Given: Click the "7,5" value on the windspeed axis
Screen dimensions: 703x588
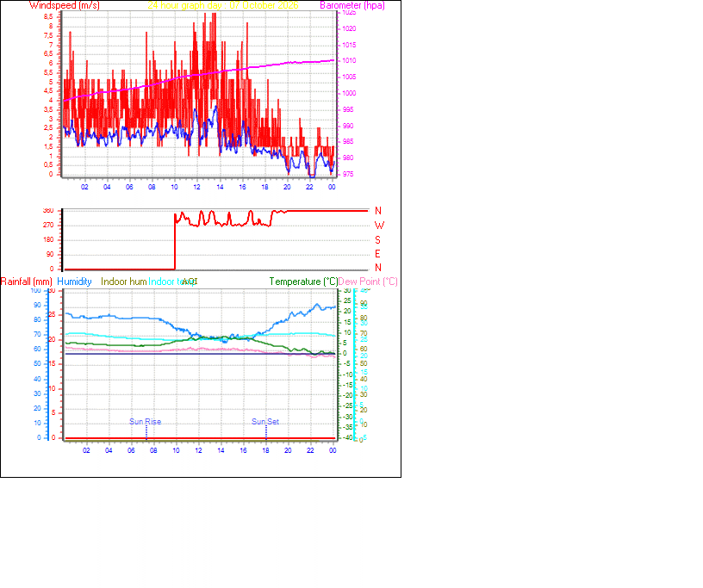Looking at the screenshot, I should pos(48,35).
